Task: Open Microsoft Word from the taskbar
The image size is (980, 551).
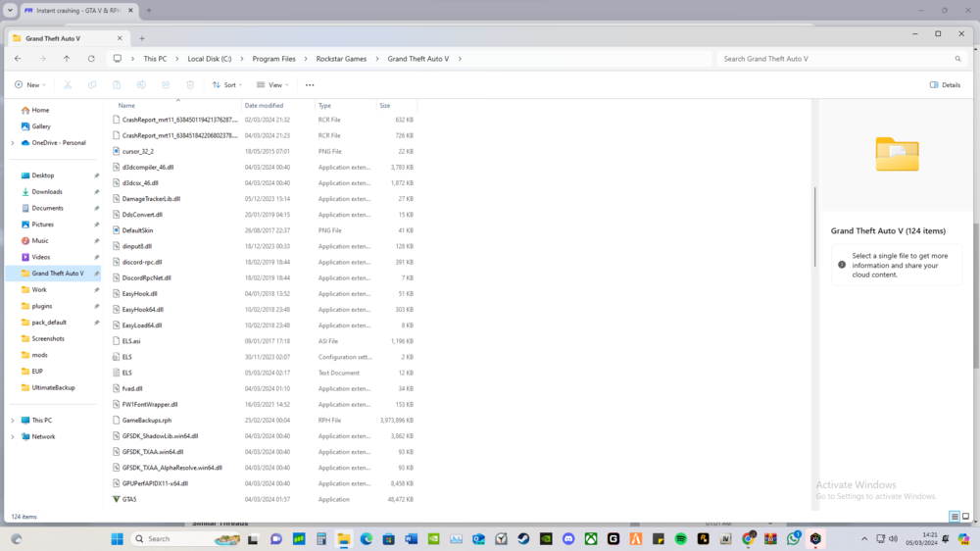Action: point(412,538)
